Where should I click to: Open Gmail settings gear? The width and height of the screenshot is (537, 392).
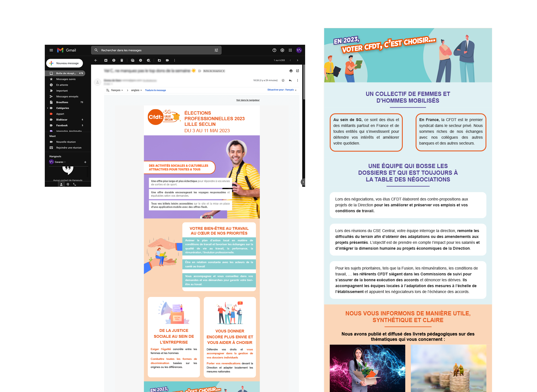(282, 50)
